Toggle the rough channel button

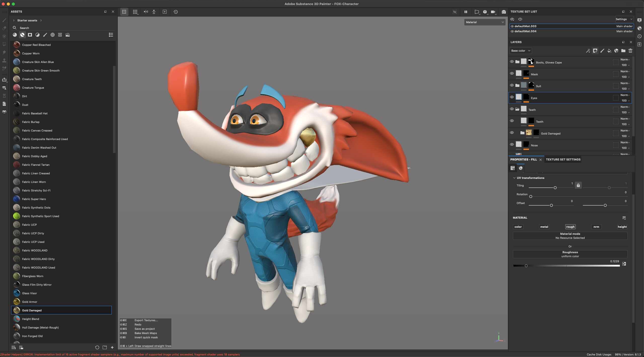coord(570,227)
